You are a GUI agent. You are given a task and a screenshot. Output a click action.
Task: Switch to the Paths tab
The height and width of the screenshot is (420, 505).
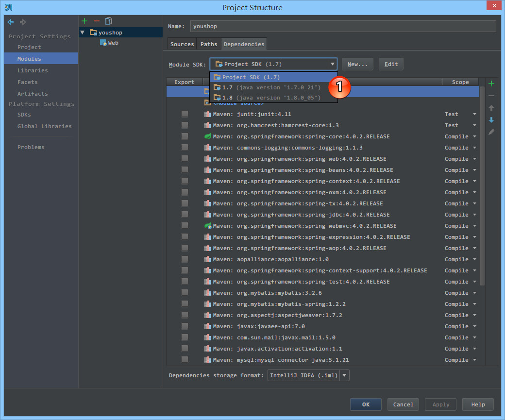click(209, 44)
